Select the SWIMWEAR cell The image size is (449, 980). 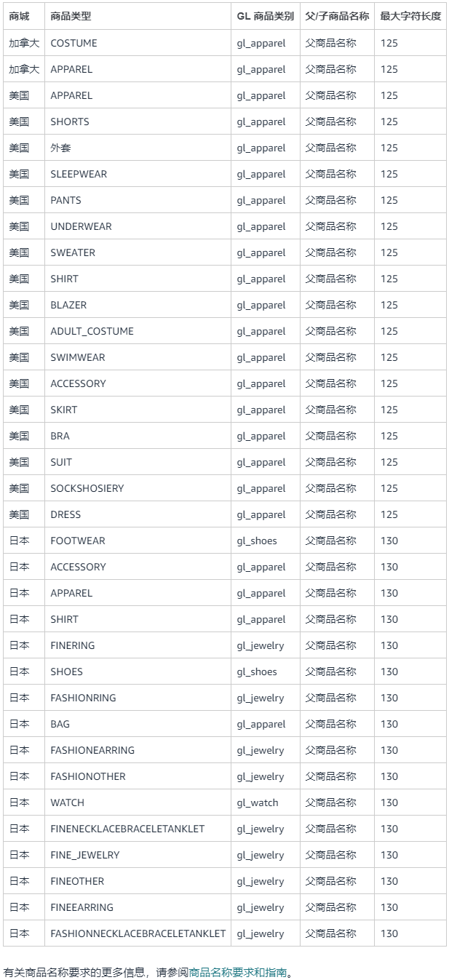pyautogui.click(x=78, y=357)
